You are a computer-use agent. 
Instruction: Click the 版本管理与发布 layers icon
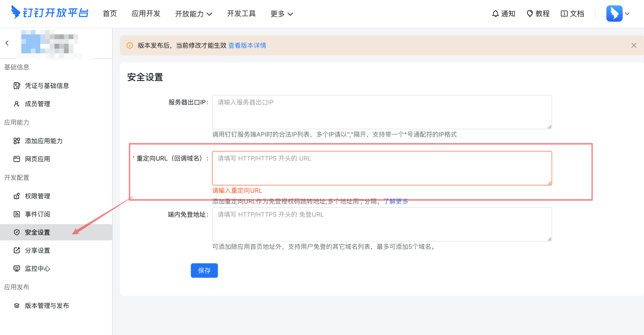tap(17, 306)
